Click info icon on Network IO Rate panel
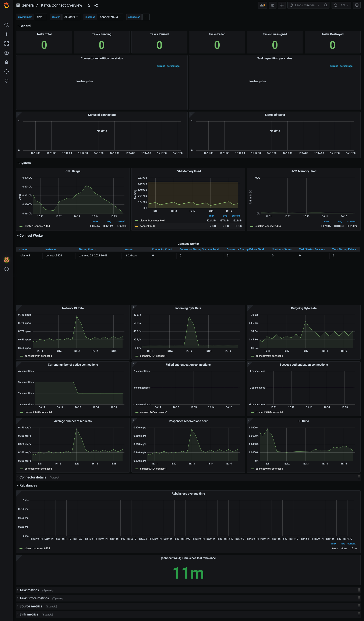The image size is (364, 621). (x=18, y=307)
